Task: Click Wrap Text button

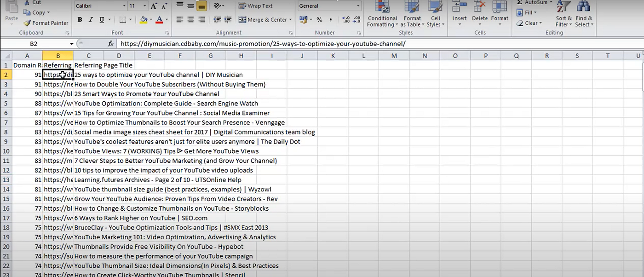Action: [256, 6]
